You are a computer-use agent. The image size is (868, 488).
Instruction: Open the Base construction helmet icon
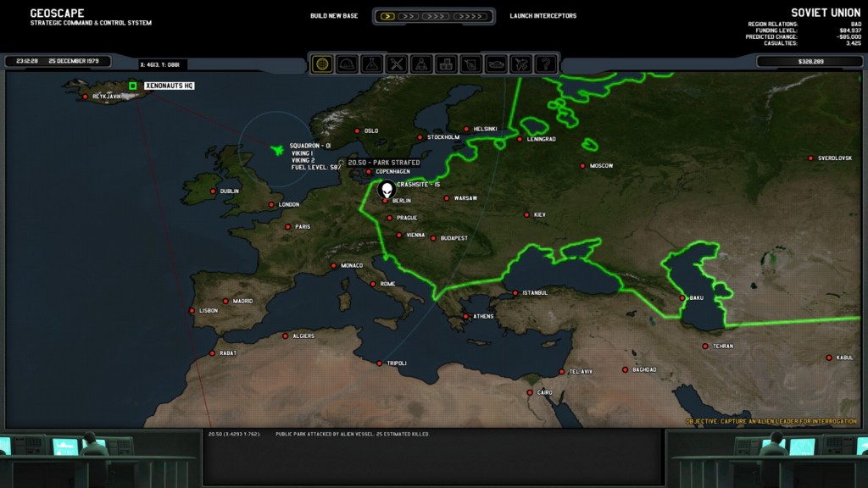pos(347,64)
